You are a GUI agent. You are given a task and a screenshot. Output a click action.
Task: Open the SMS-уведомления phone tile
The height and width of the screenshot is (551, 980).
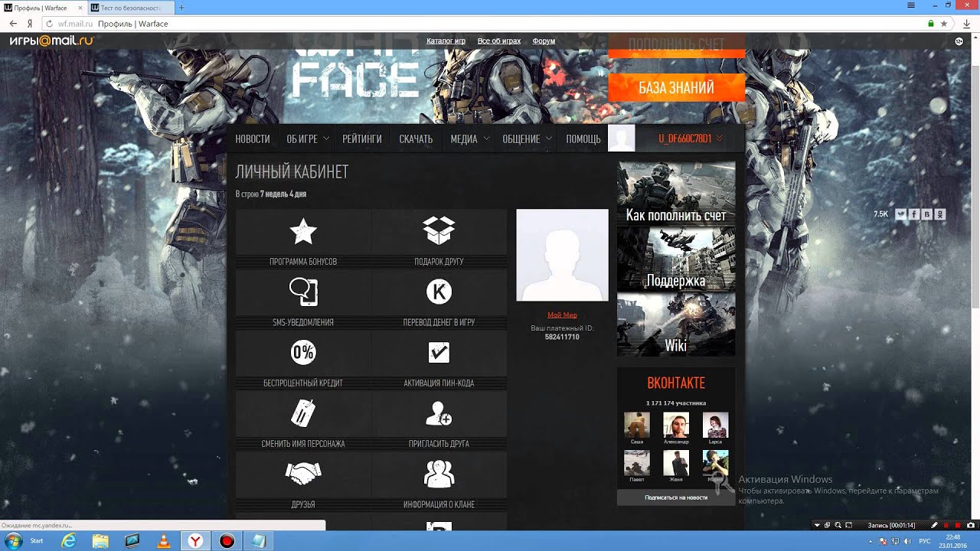[x=303, y=298]
